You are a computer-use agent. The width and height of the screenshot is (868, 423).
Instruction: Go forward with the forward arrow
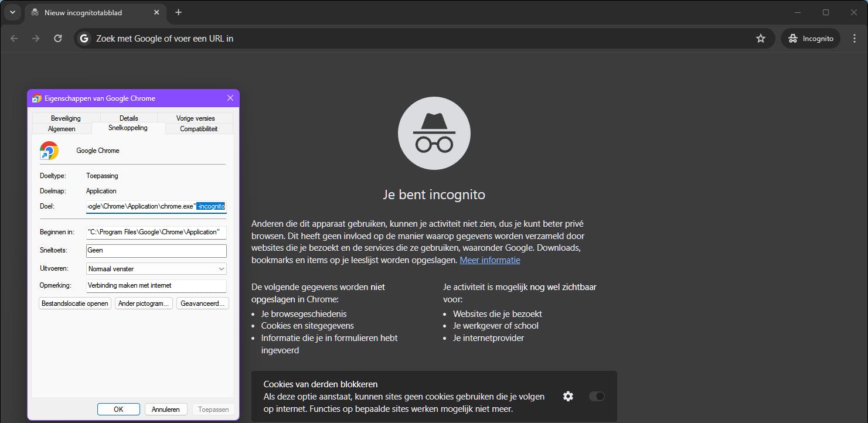coord(36,39)
